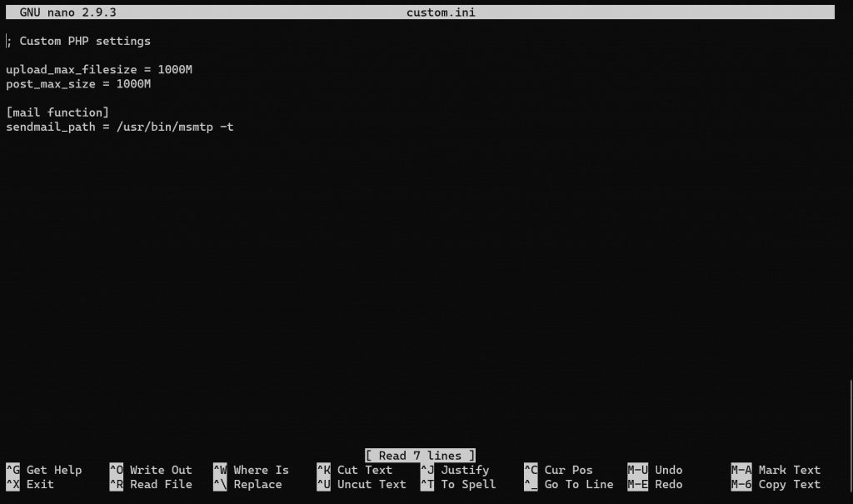The image size is (853, 504).
Task: Place cursor on upload_max_filesize line
Action: point(99,70)
